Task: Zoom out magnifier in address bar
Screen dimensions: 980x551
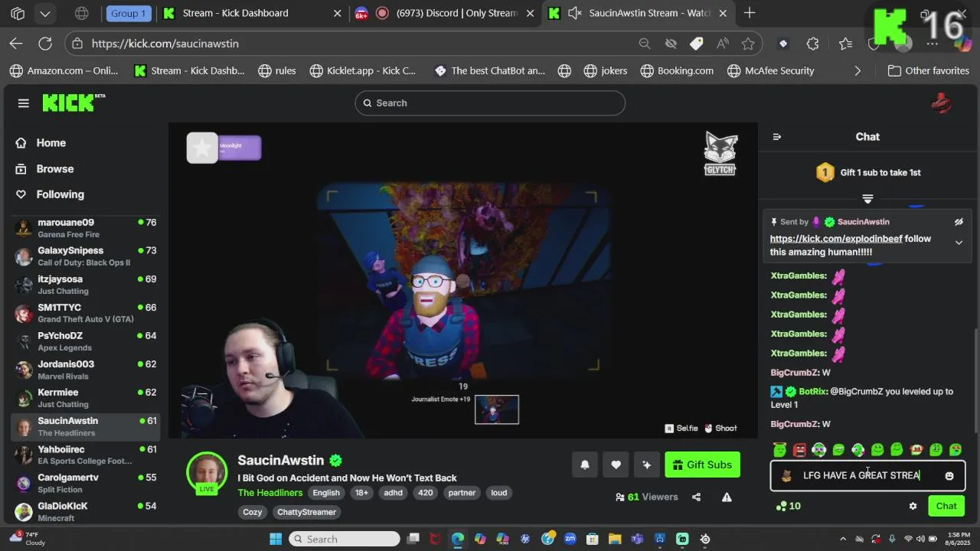Action: [x=645, y=44]
